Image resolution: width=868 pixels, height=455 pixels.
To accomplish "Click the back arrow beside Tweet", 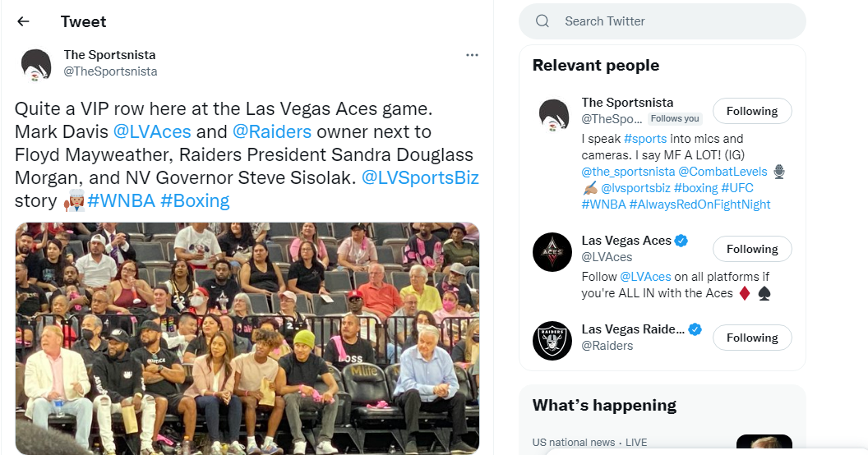I will click(x=23, y=22).
